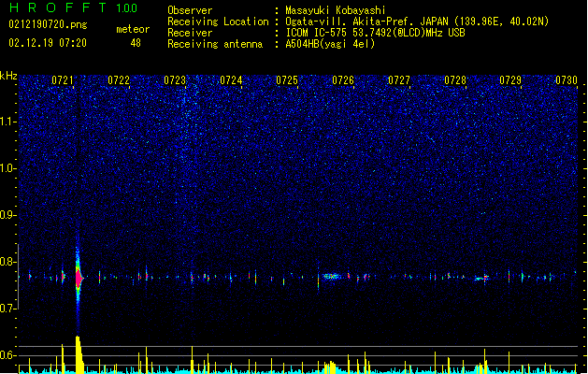Click the 'meteor' label
The height and width of the screenshot is (374, 588).
click(x=133, y=29)
